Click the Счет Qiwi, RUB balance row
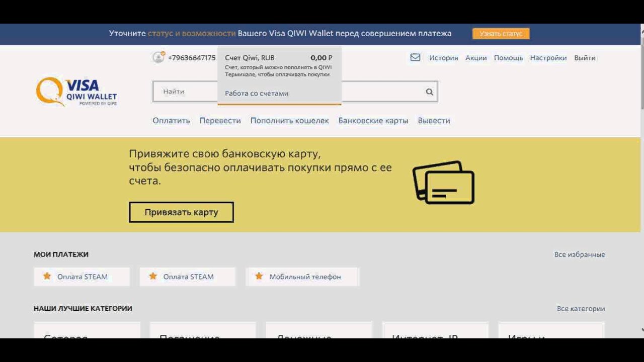 279,58
